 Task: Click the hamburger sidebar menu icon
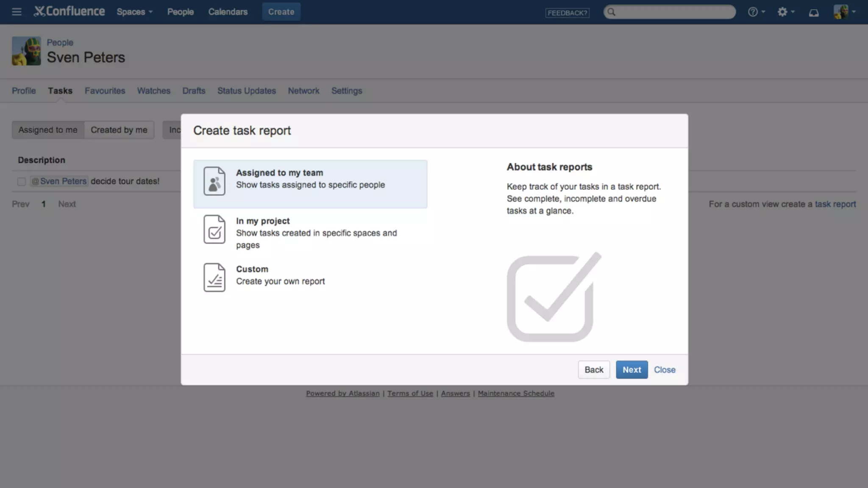pos(17,12)
